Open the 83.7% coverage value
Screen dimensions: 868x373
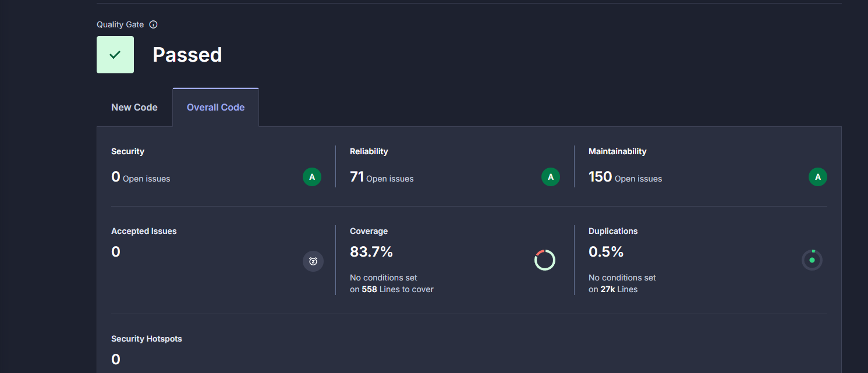(371, 252)
